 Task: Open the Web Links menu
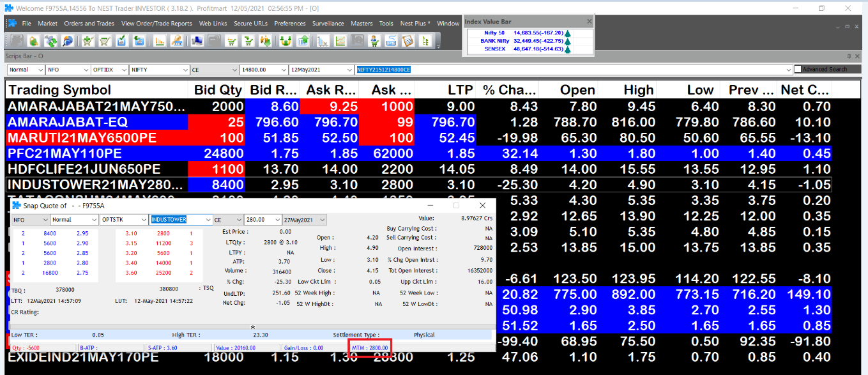213,24
